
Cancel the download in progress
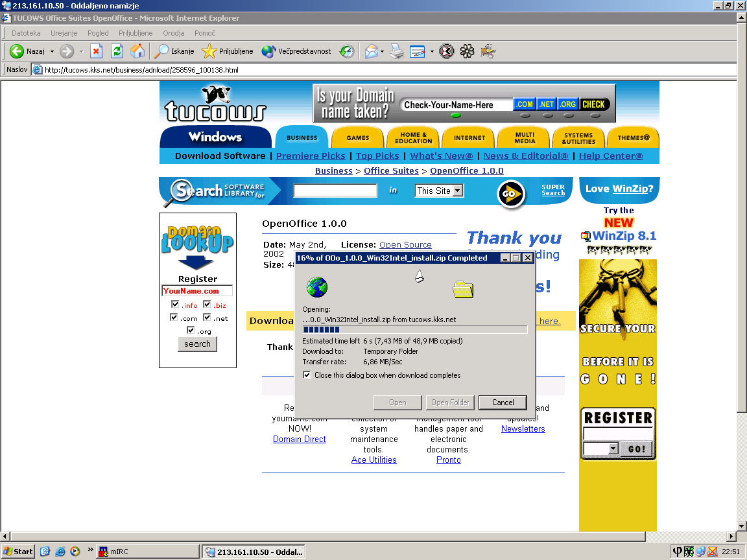503,402
